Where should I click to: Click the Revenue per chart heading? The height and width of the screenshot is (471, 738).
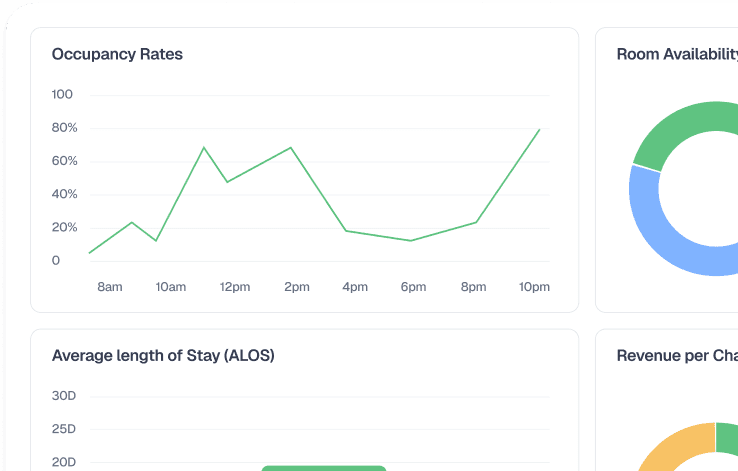click(x=677, y=355)
